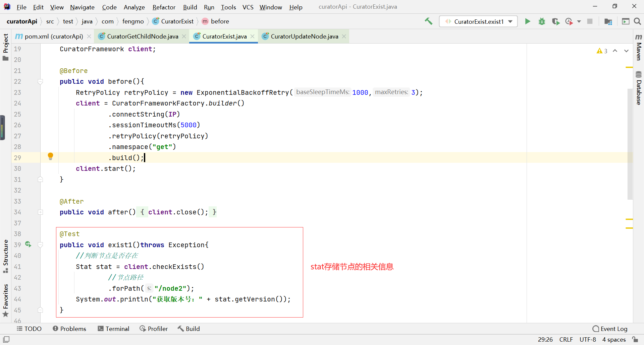Click line number 41 in the gutter
Viewport: 644px width, 345px height.
(x=17, y=267)
